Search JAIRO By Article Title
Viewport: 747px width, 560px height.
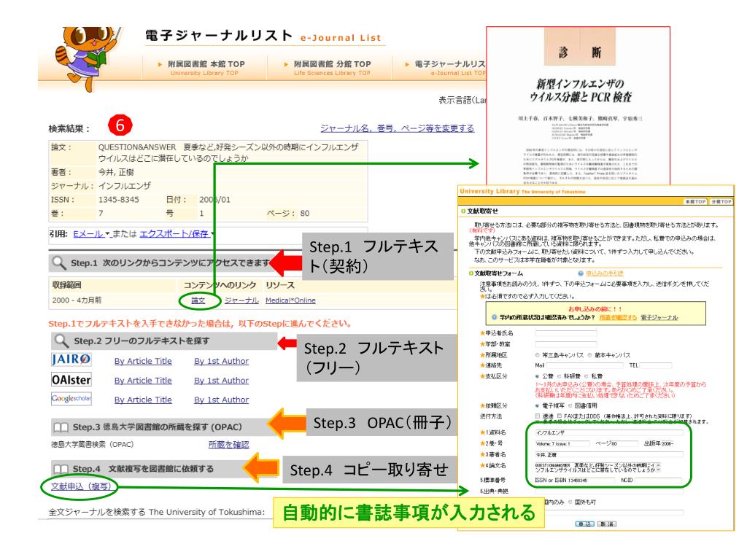click(x=143, y=361)
